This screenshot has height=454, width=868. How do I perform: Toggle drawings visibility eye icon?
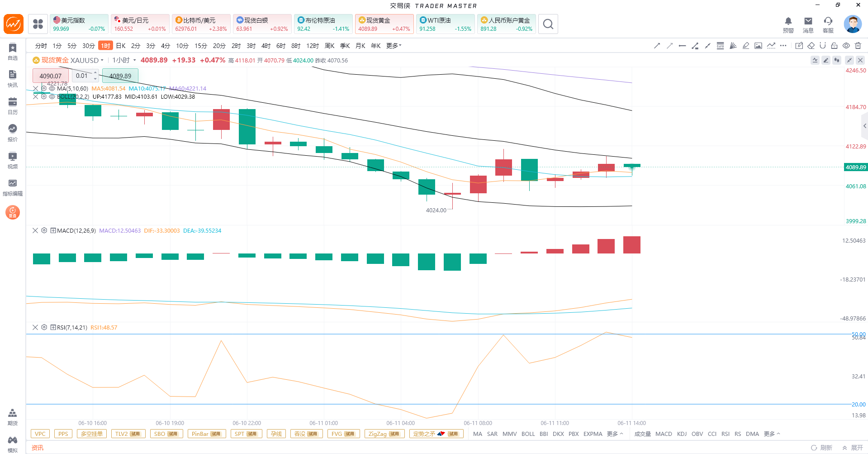coord(846,46)
